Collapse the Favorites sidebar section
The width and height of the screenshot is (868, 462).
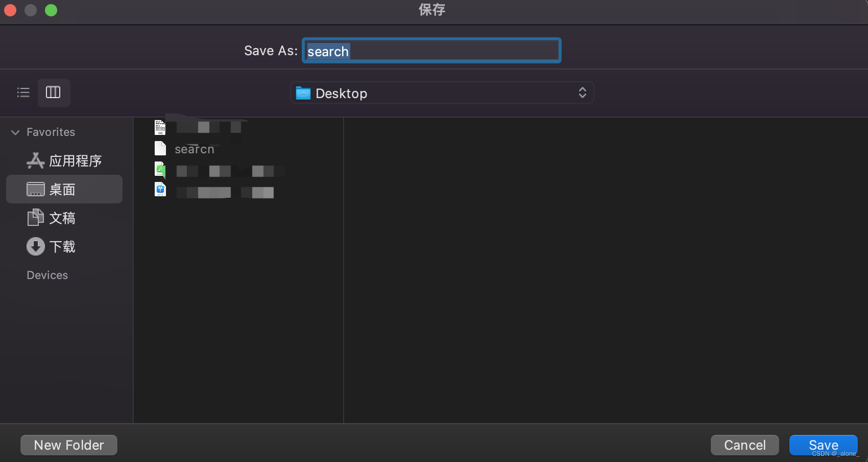click(15, 132)
